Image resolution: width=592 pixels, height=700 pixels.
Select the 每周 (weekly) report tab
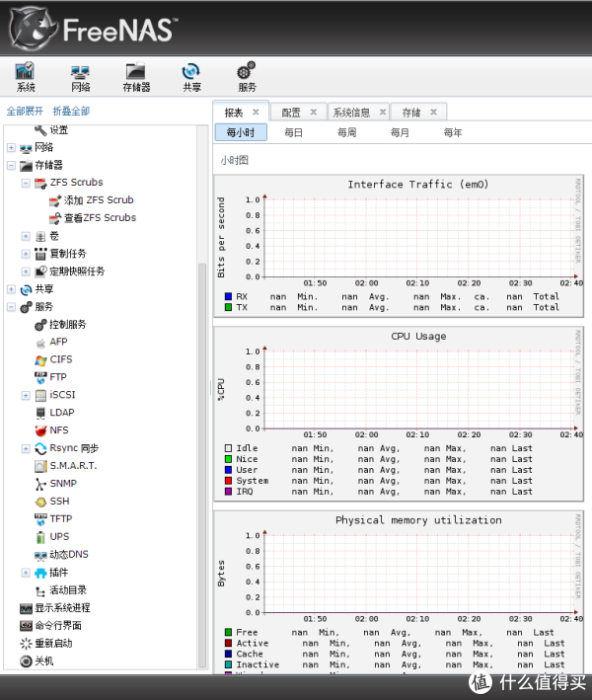(346, 132)
